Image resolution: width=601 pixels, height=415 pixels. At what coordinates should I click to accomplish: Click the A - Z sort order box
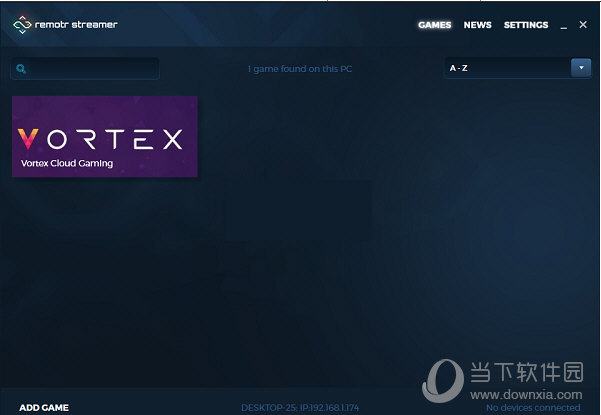coord(517,68)
